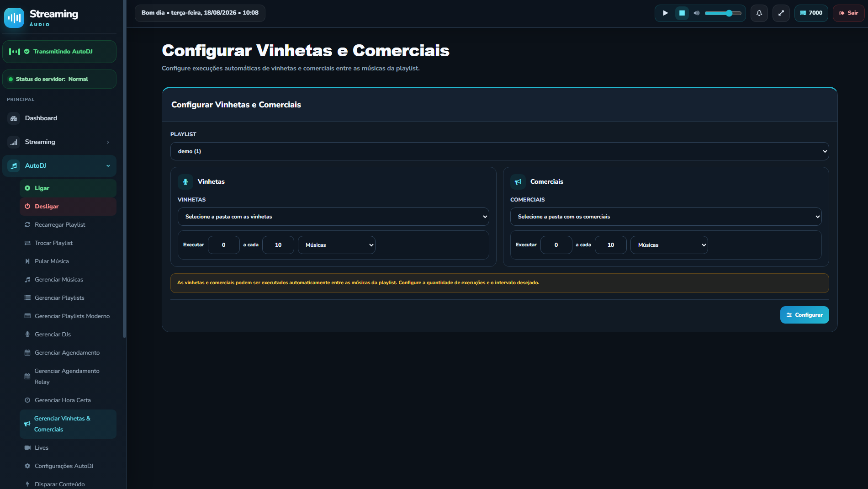Image resolution: width=868 pixels, height=489 pixels.
Task: Click Desligar to turn AutoDJ off
Action: 68,207
